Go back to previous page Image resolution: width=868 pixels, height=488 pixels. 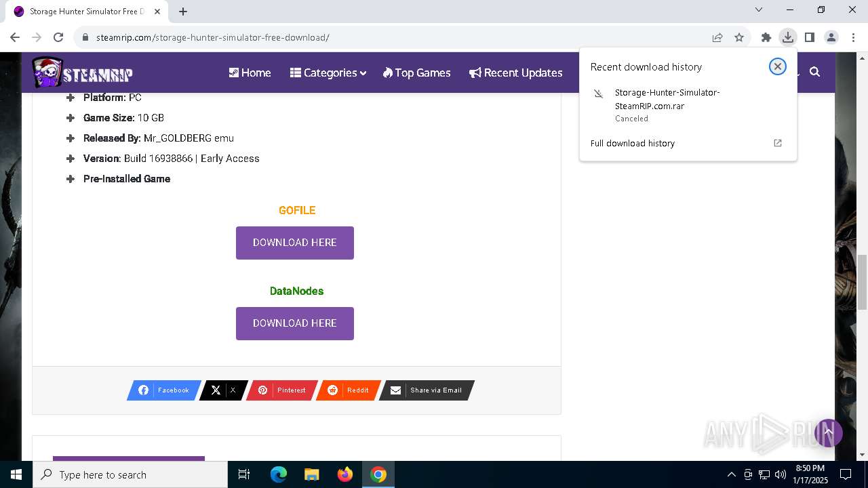point(15,37)
